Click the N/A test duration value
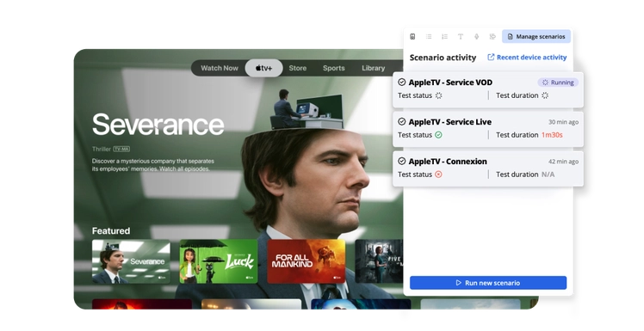Screen dimensions: 644x331 click(548, 175)
